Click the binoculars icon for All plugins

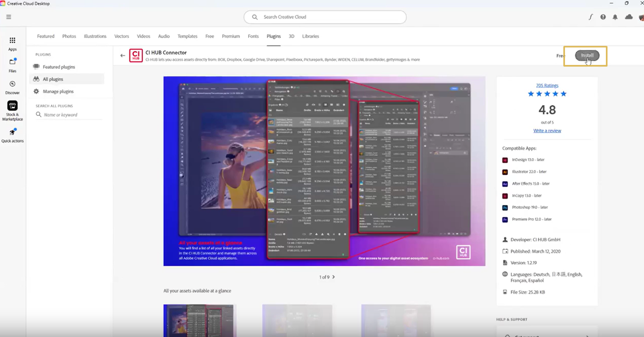pos(36,79)
